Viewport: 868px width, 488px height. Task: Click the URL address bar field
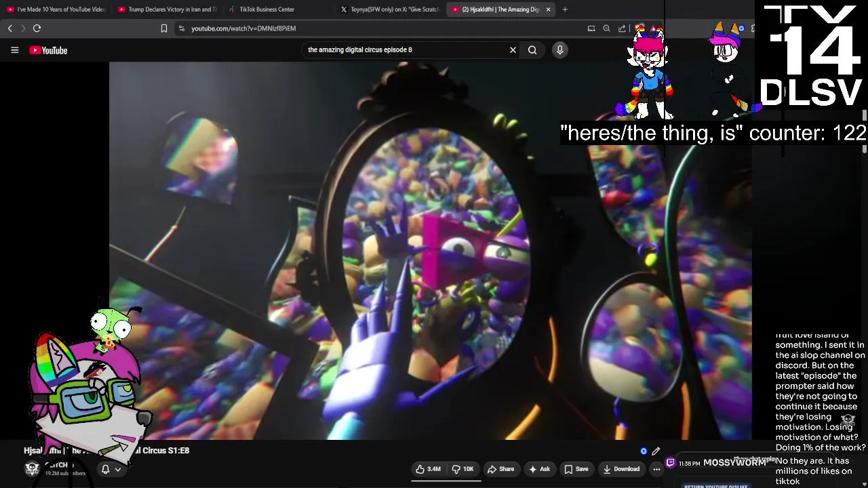pos(380,28)
